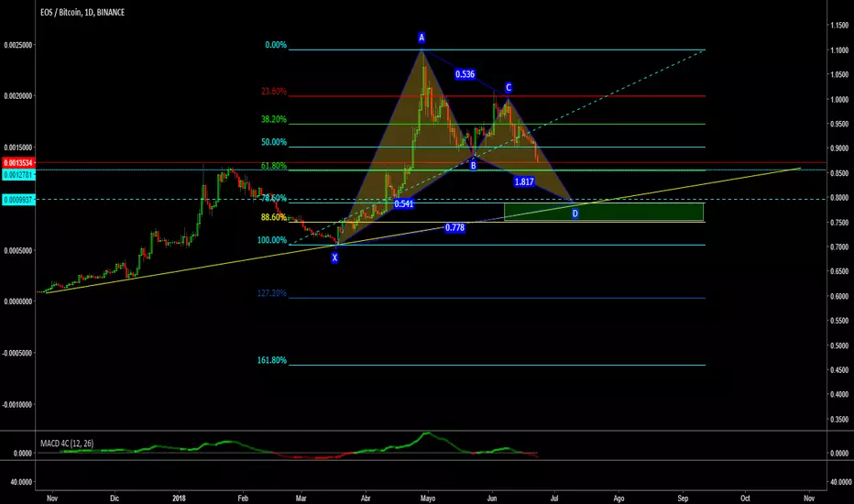Click 1.0000 on the right price scale

[839, 100]
